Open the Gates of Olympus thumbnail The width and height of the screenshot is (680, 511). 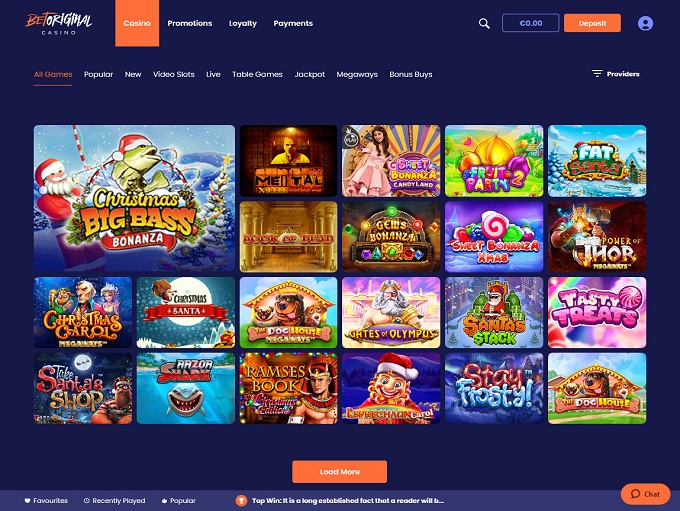(391, 312)
